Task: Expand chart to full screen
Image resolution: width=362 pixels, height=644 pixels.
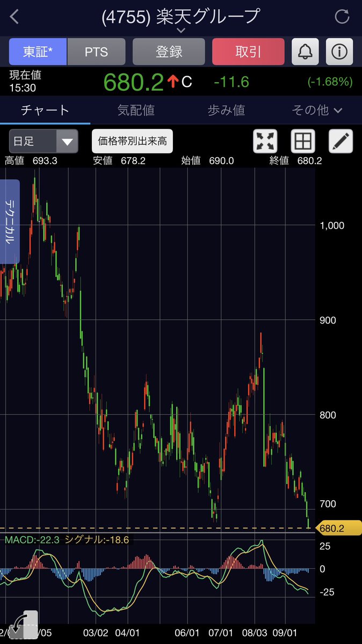Action: coord(265,142)
